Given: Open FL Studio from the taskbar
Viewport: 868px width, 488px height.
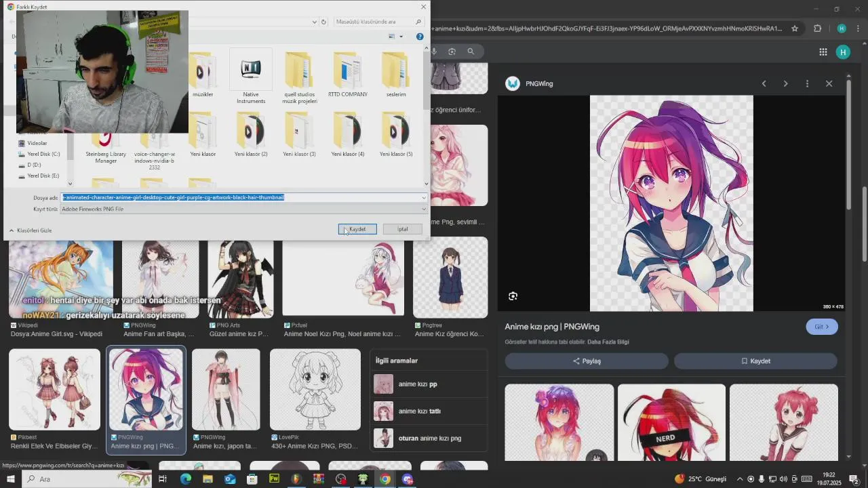Looking at the screenshot, I should (296, 479).
